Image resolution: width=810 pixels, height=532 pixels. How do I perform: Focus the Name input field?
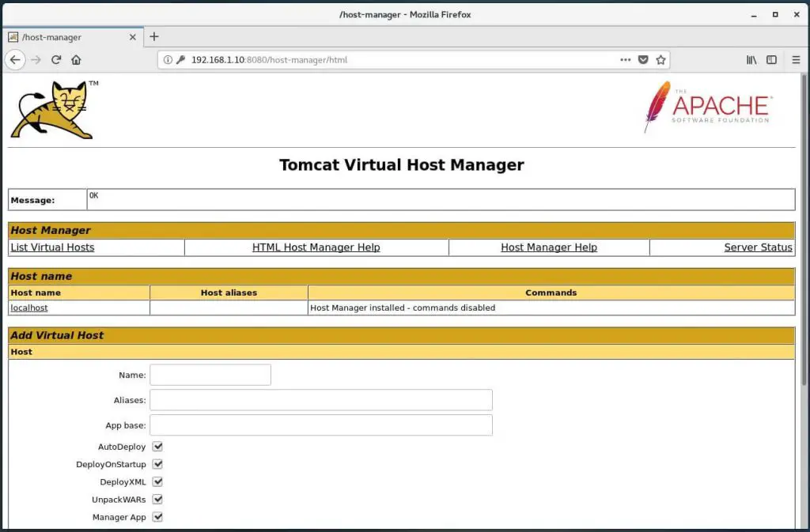tap(210, 375)
